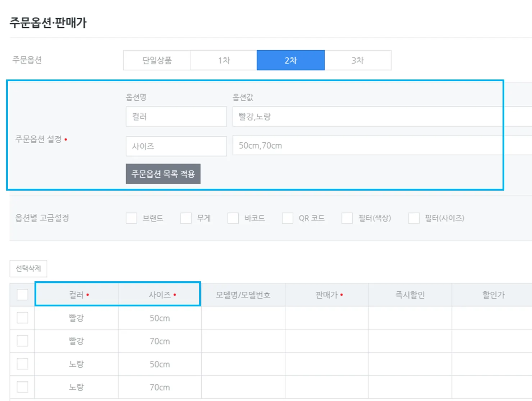Screen dimensions: 532x401
Task: Switch to the 3차 option tab
Action: (358, 60)
